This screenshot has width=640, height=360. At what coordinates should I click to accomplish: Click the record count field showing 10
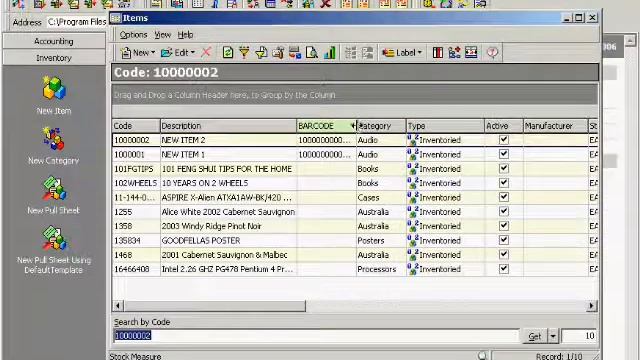[x=579, y=336]
